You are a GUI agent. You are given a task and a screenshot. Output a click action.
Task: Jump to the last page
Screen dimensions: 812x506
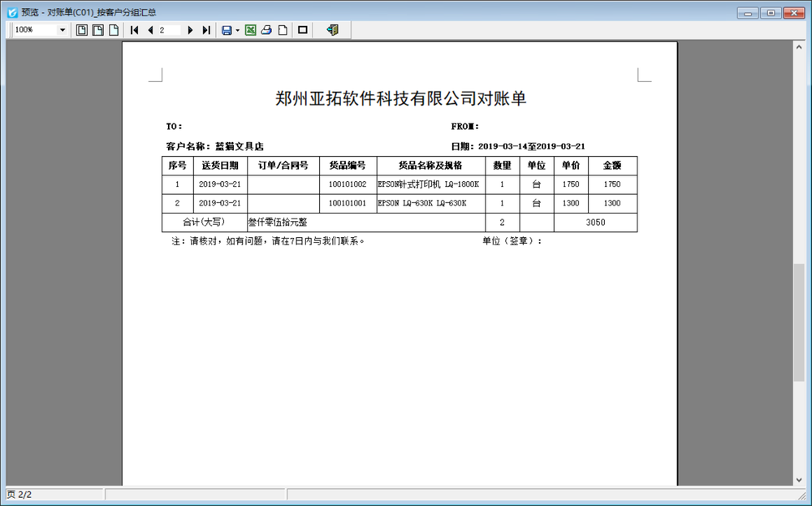205,30
